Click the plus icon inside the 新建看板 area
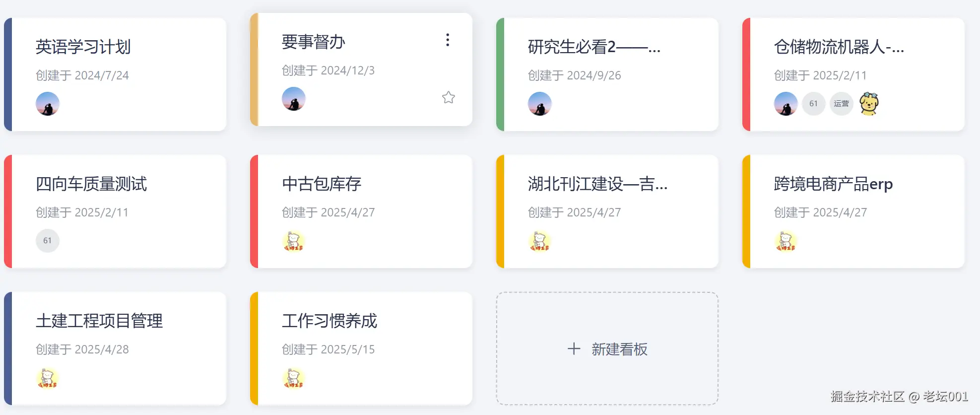980x415 pixels. [x=573, y=348]
